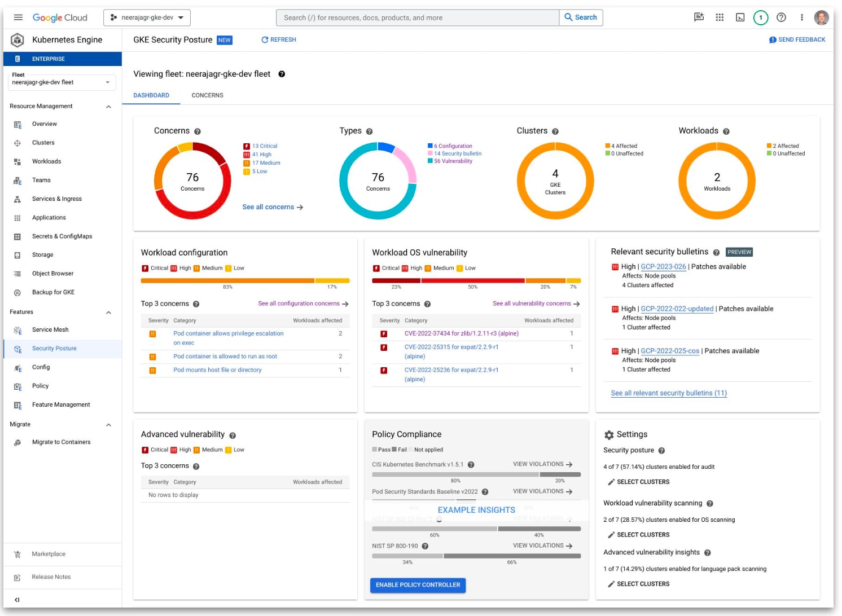The image size is (842, 616).
Task: Switch to the Concerns tab
Action: coord(208,95)
